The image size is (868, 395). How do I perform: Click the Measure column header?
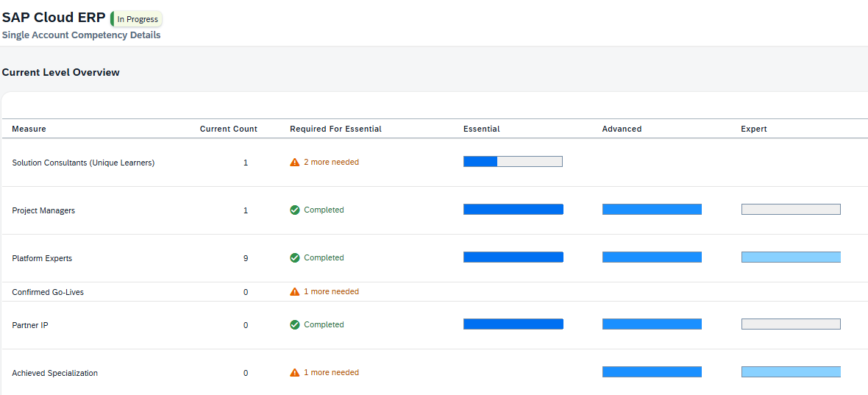29,129
